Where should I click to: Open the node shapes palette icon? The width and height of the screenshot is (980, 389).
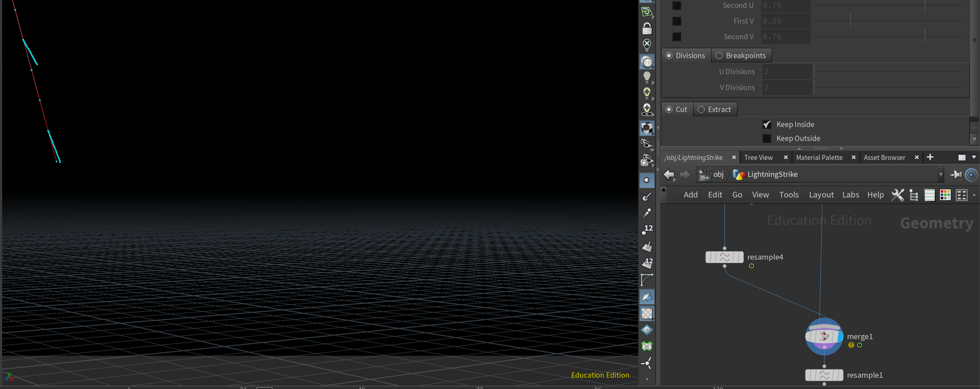[x=962, y=195]
